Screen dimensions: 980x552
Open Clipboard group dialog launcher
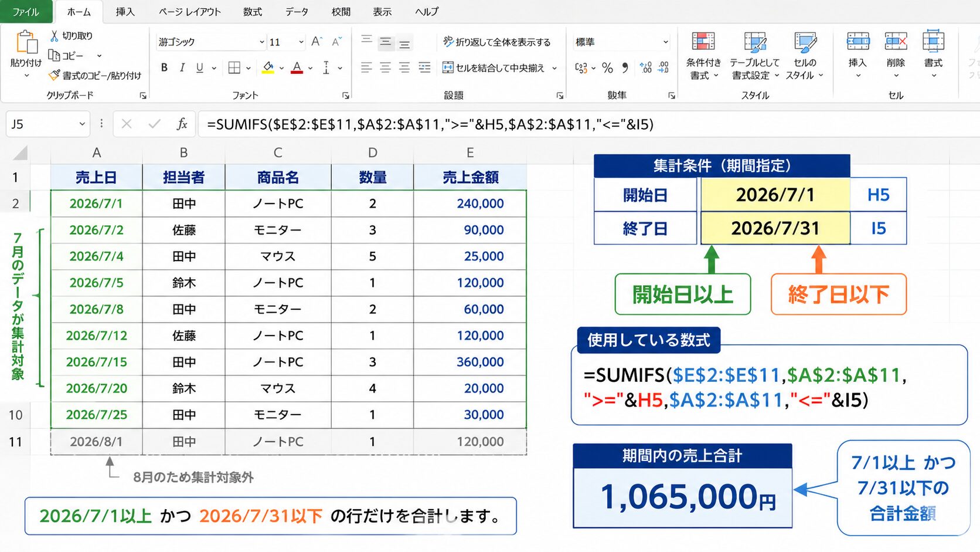pyautogui.click(x=142, y=95)
